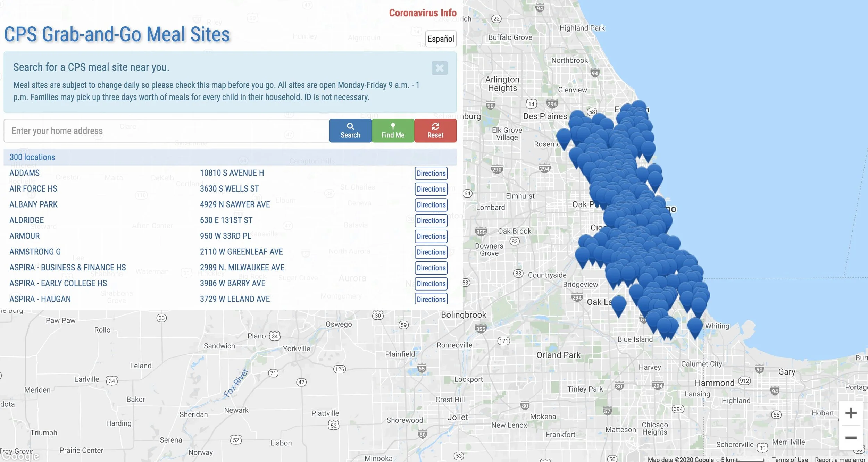This screenshot has height=462, width=868.
Task: Get directions to ASPIRA Early College HS
Action: click(431, 284)
